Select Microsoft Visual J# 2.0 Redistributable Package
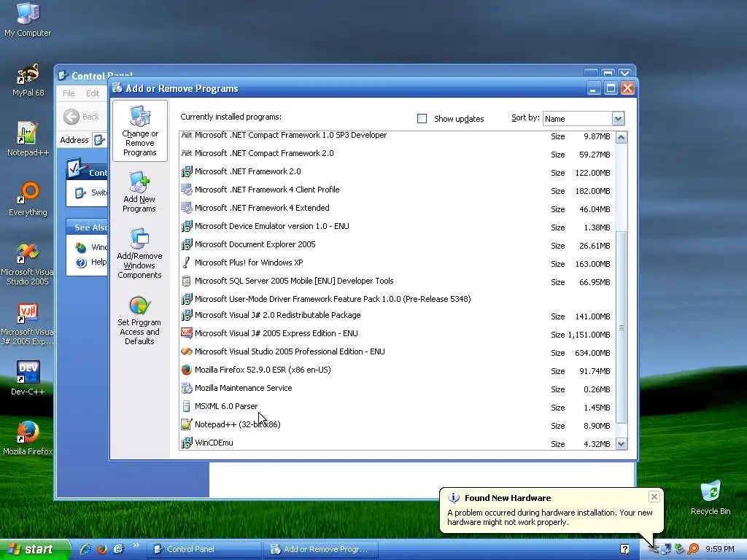This screenshot has width=747, height=560. [398, 316]
